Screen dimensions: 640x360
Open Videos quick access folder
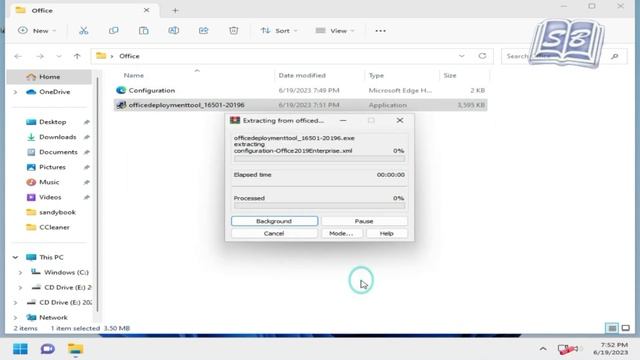point(50,198)
